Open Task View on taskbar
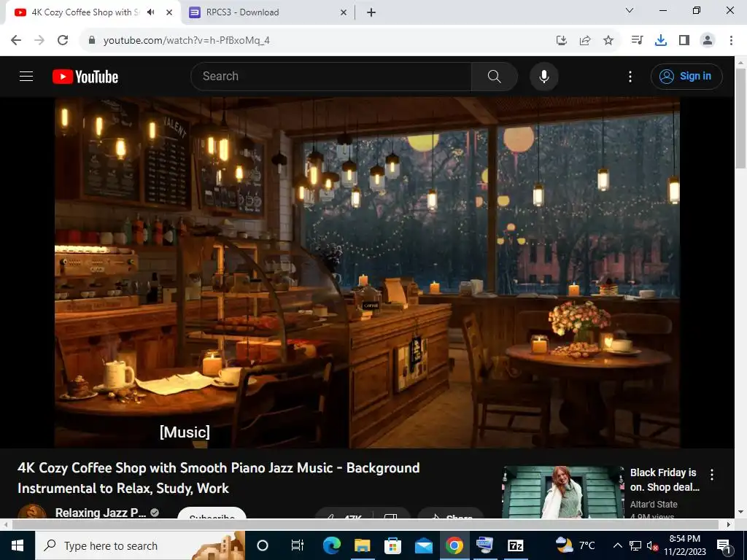Screen dimensions: 747x560 [x=298, y=545]
